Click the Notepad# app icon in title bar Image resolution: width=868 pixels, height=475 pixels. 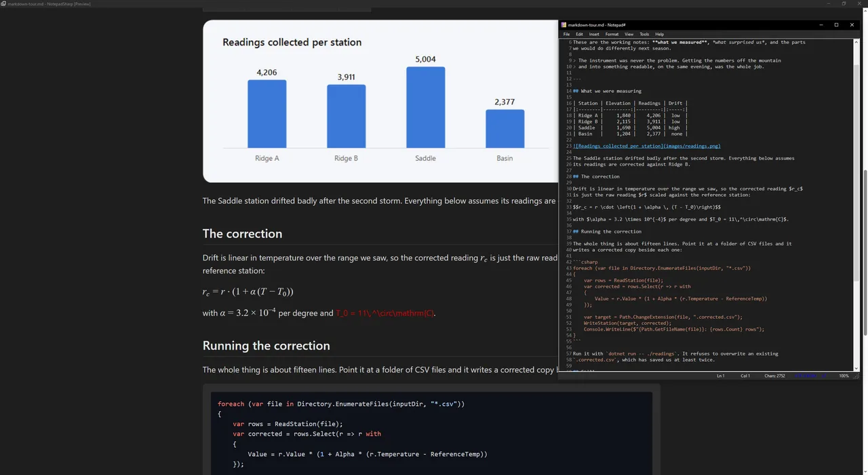click(x=564, y=25)
